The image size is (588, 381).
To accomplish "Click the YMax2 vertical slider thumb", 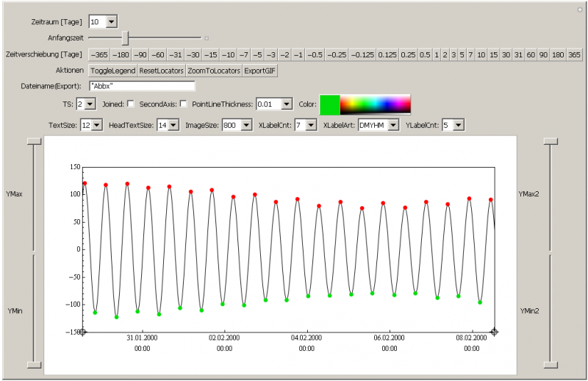I will tap(551, 141).
